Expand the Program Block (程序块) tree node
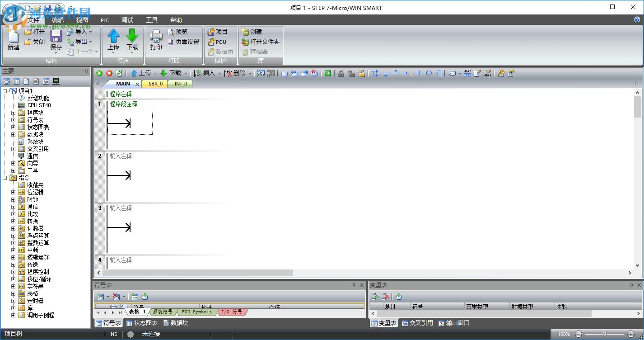 (x=13, y=113)
